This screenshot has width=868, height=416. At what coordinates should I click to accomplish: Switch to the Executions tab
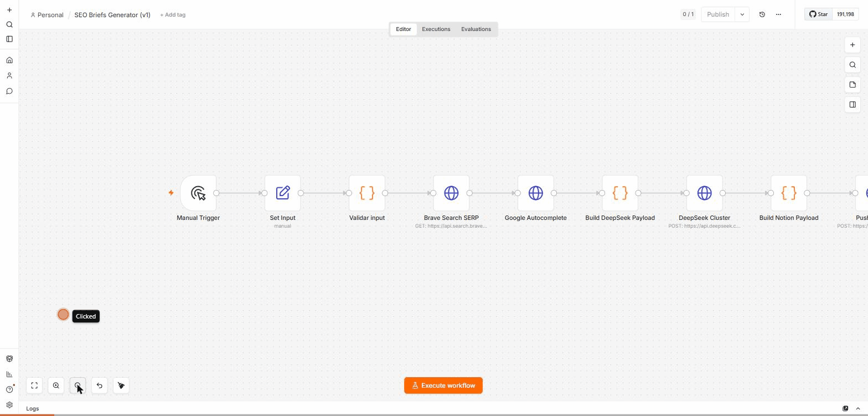(x=436, y=29)
